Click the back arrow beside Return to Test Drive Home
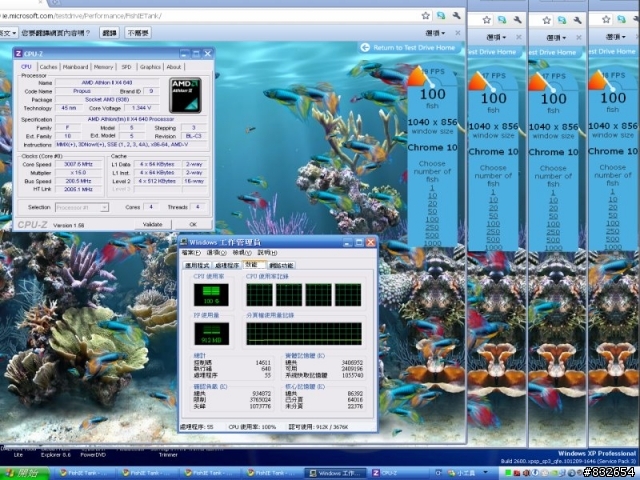 click(364, 48)
